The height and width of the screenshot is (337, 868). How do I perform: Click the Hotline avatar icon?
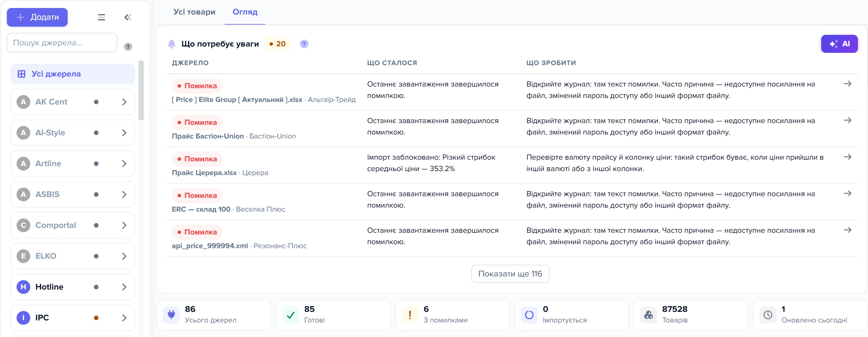click(x=23, y=287)
